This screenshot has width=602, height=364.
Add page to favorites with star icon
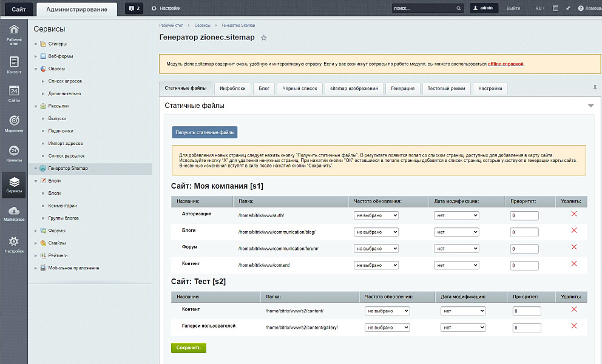(263, 38)
